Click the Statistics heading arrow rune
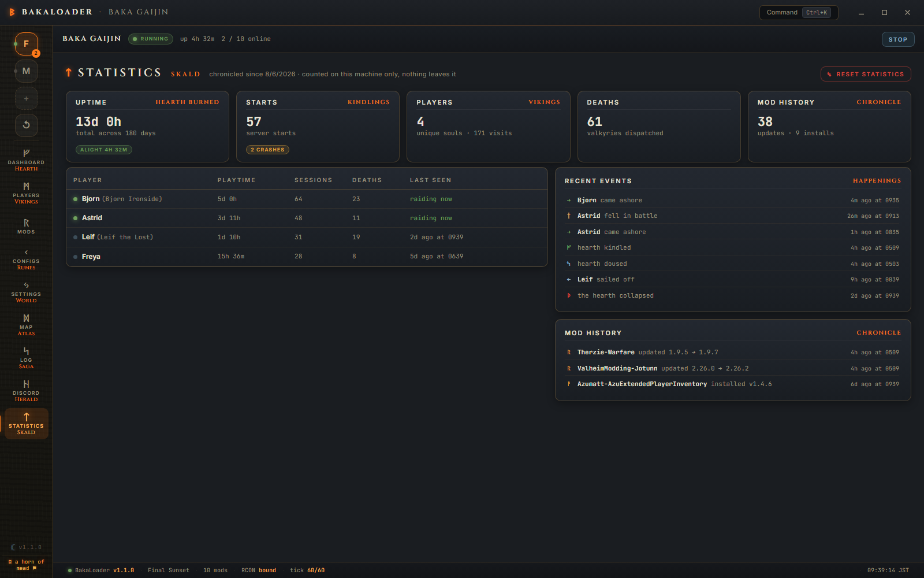Screen dimensions: 924x578 click(69, 72)
